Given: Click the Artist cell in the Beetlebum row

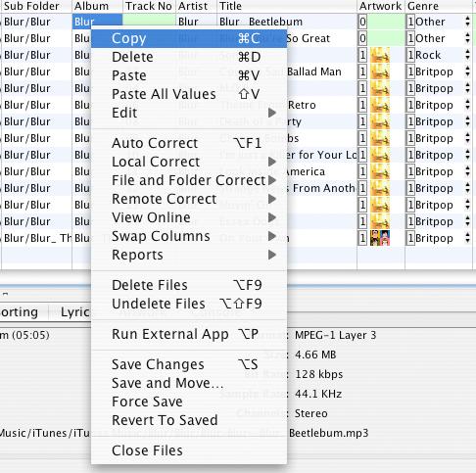Looking at the screenshot, I should (x=197, y=22).
